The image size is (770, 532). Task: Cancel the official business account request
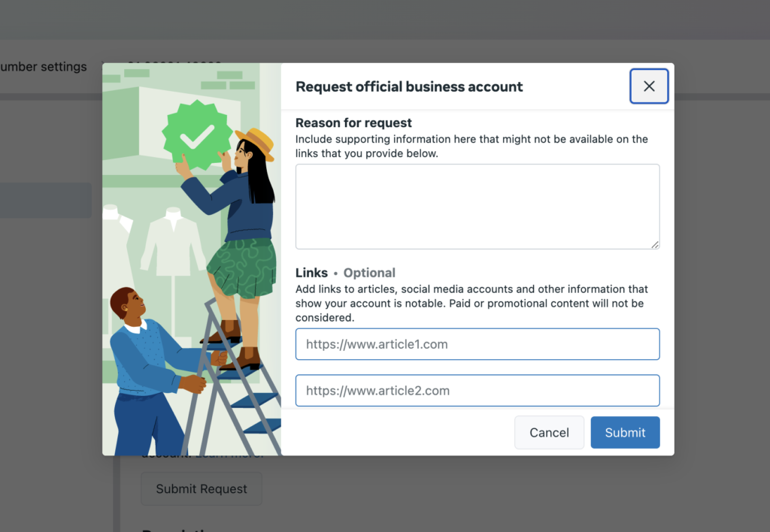tap(549, 432)
